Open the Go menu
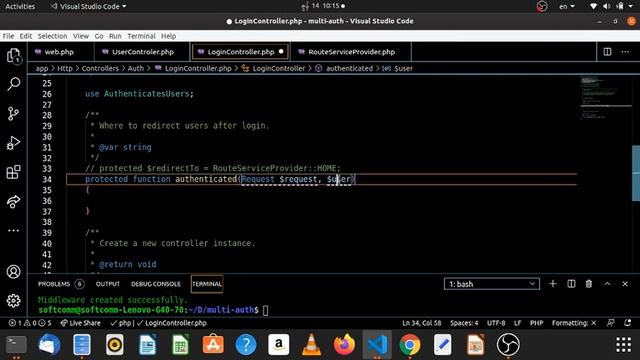The height and width of the screenshot is (360, 640). pos(99,36)
